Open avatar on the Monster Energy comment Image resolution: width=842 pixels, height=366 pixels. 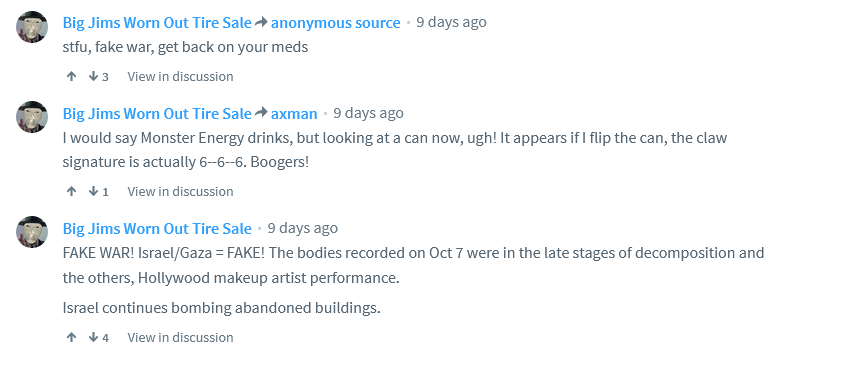[x=32, y=117]
